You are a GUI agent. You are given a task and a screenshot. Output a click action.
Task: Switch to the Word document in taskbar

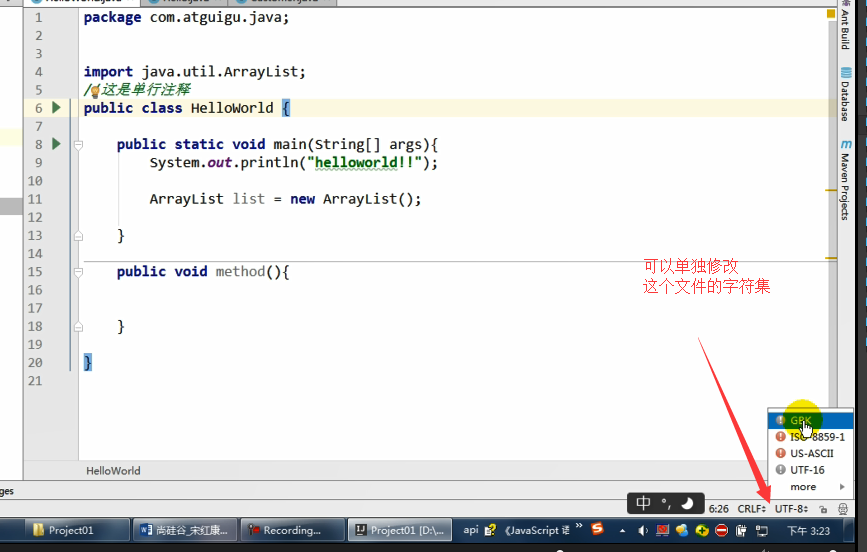tap(185, 530)
